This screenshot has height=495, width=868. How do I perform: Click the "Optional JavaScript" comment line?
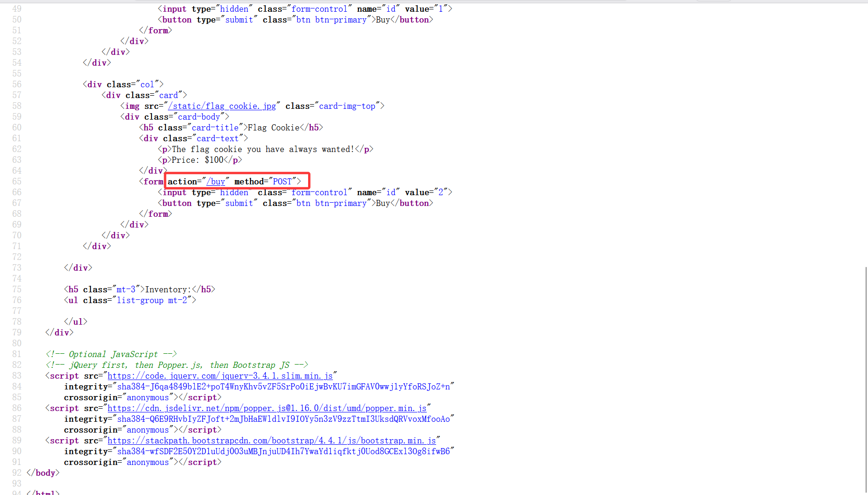point(111,354)
